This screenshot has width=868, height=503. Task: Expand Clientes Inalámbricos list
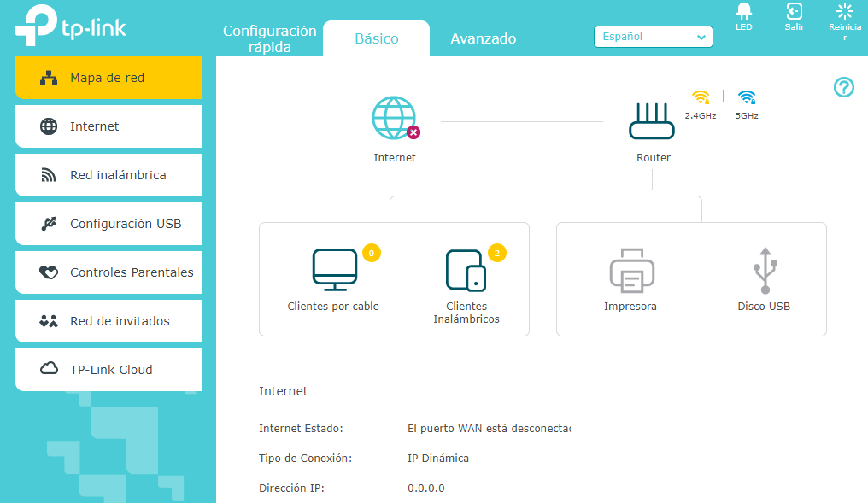pyautogui.click(x=466, y=272)
